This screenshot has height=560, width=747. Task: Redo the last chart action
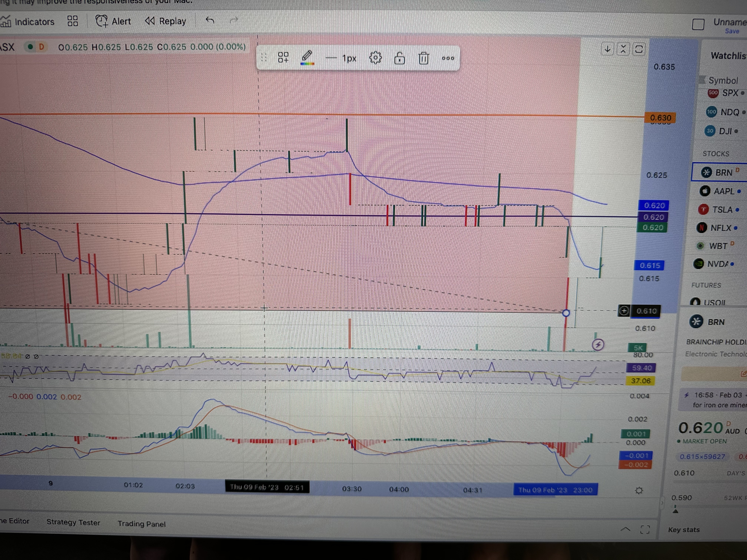pyautogui.click(x=234, y=21)
